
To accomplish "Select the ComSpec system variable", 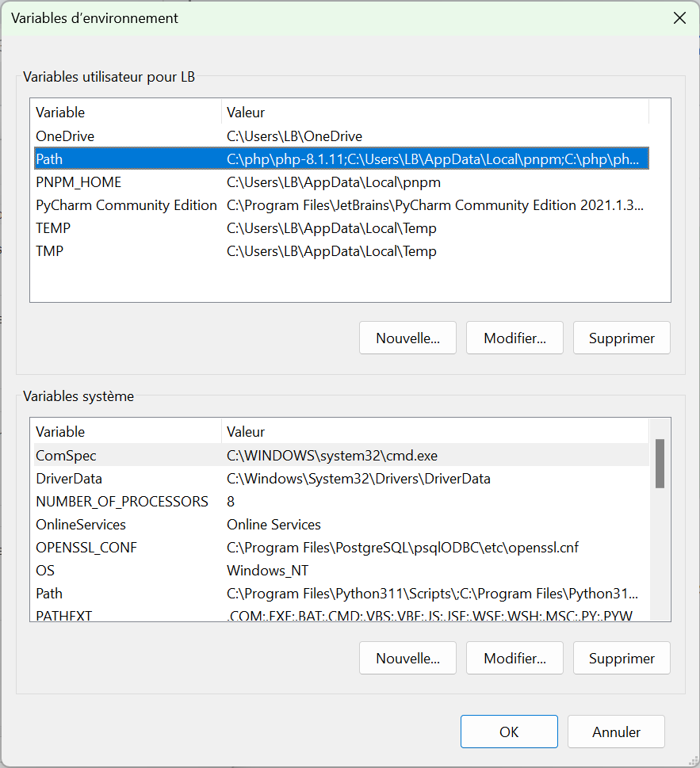I will tap(66, 456).
